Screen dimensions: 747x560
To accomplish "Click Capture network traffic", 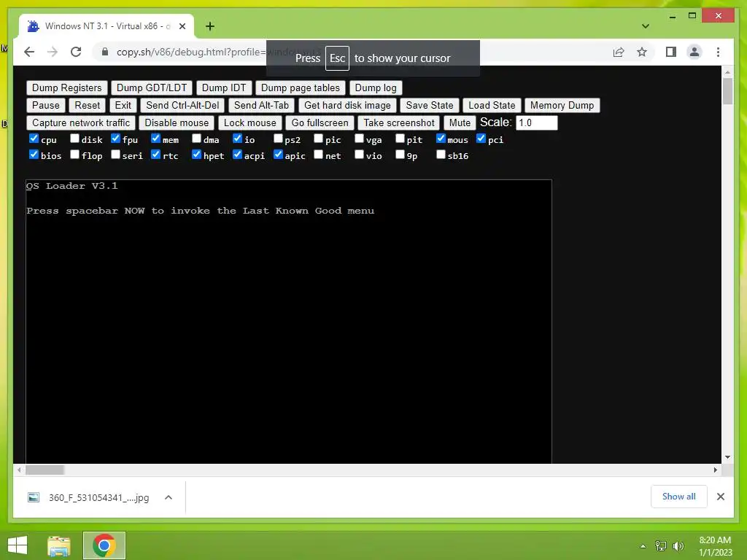I will (x=81, y=122).
